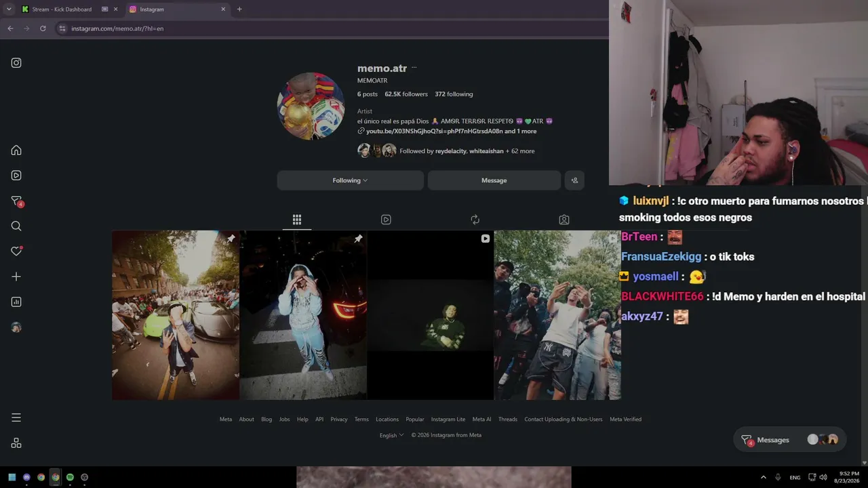Open Contact Uploading & Non-Users footer link
Screen dimensions: 868x488
(564, 420)
